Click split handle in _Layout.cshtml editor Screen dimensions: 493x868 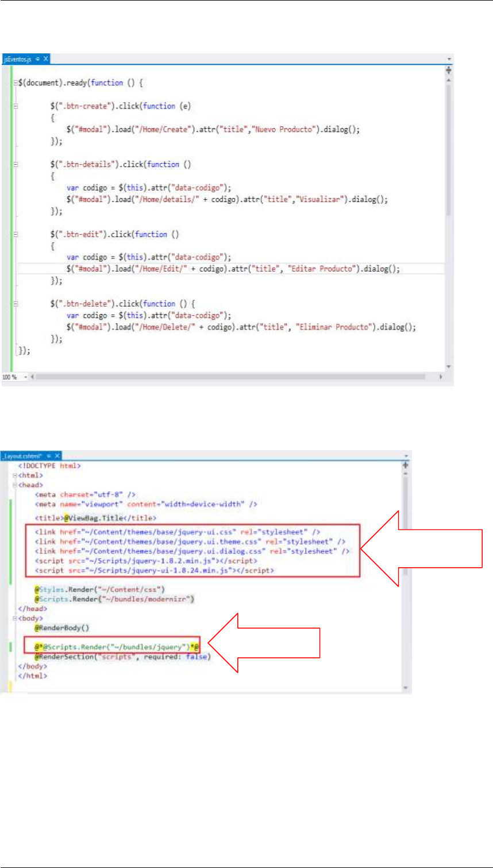(406, 465)
